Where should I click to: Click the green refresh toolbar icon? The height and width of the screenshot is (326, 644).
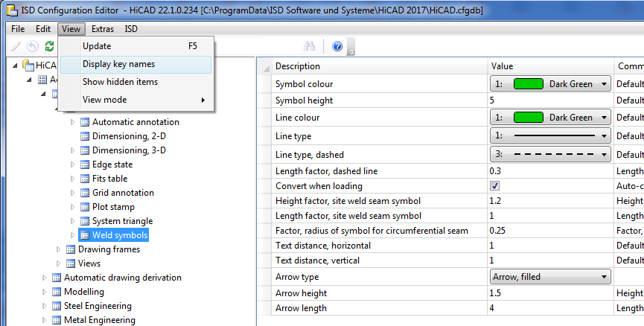pos(49,46)
